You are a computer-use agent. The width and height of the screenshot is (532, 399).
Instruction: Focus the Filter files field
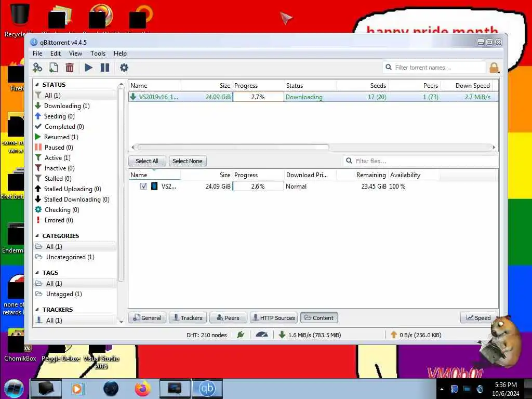coord(421,161)
